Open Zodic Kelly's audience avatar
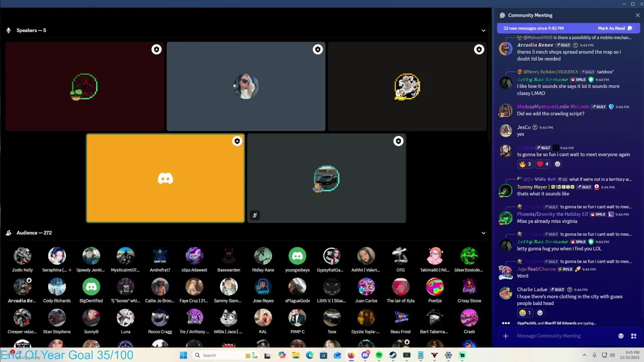The height and width of the screenshot is (362, 644). pos(23,256)
